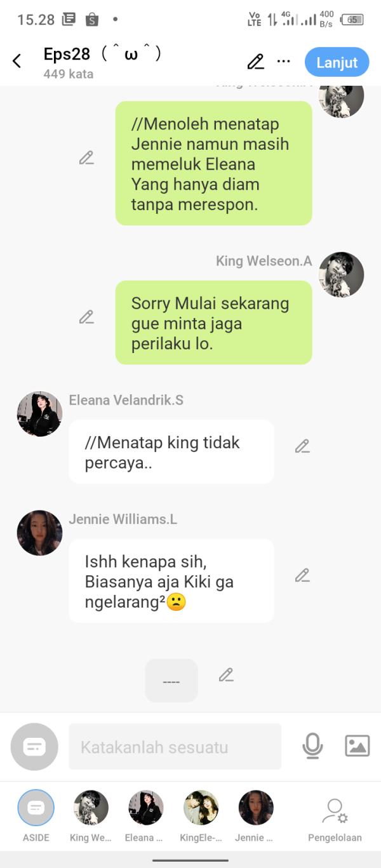Tap the blue Lanjut button
Image resolution: width=381 pixels, height=868 pixels.
(x=337, y=62)
